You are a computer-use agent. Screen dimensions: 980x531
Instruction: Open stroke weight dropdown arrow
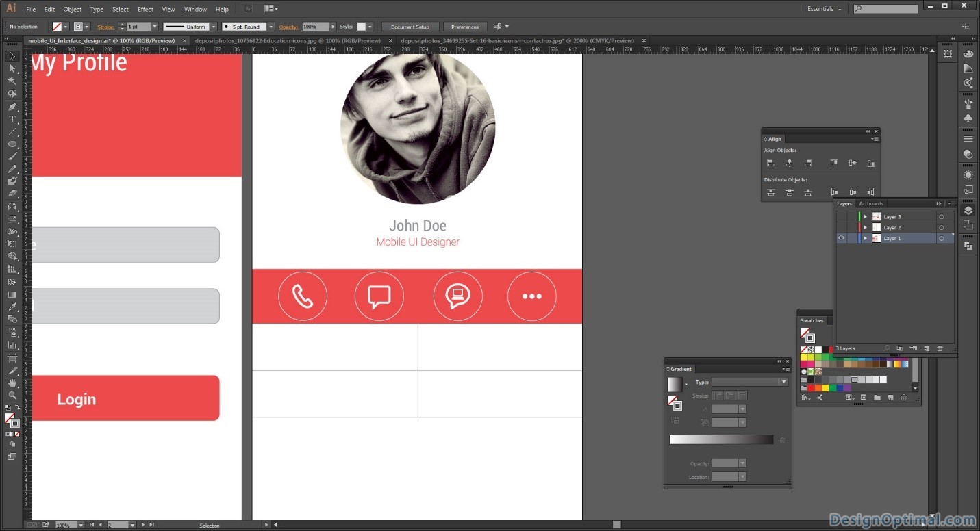coord(155,27)
